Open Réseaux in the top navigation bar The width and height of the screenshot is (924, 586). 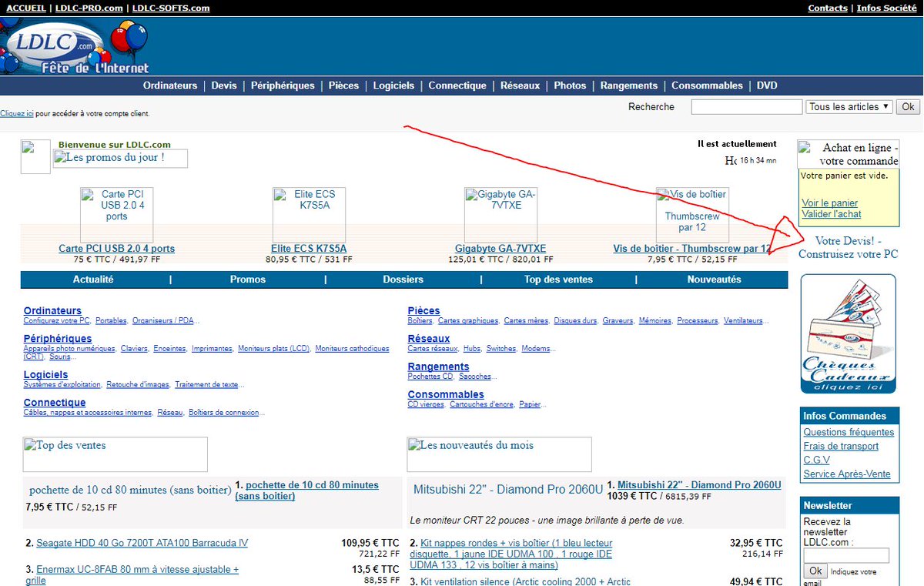point(520,85)
